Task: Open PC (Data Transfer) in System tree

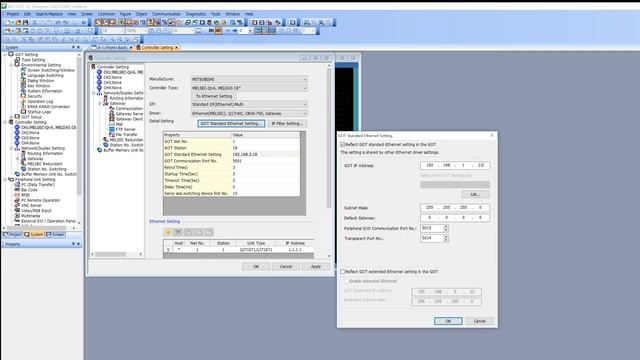Action: click(38, 184)
